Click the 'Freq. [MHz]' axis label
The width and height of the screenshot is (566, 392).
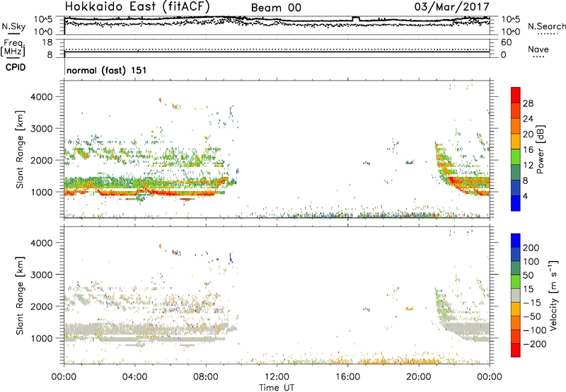13,47
